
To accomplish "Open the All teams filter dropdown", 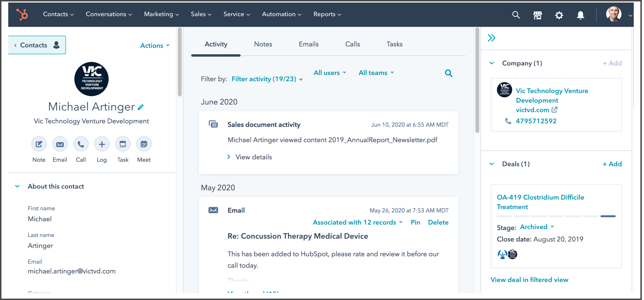I will point(376,73).
